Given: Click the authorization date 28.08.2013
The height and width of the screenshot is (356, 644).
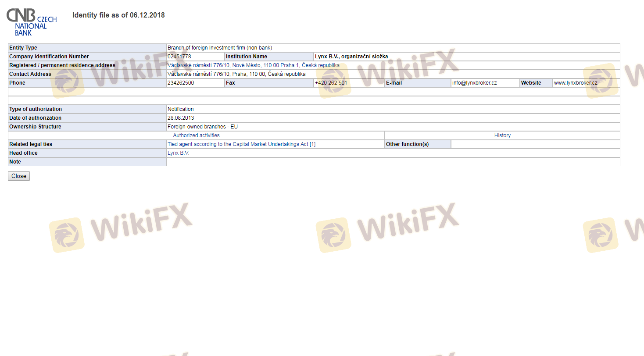Looking at the screenshot, I should click(x=181, y=118).
